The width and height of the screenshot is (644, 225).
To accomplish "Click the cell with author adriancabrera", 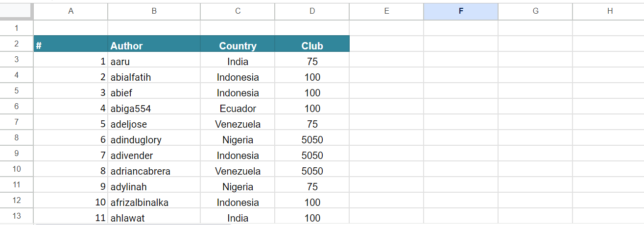I will pyautogui.click(x=154, y=171).
